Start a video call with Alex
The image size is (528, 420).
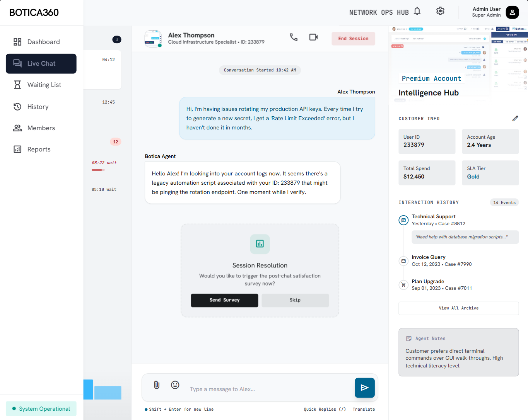pos(313,37)
